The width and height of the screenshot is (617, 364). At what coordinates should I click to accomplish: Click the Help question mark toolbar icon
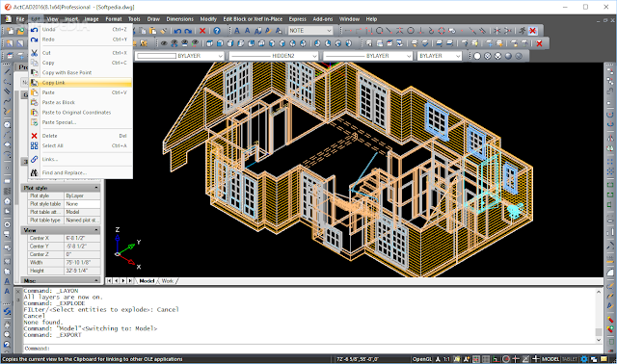(217, 31)
